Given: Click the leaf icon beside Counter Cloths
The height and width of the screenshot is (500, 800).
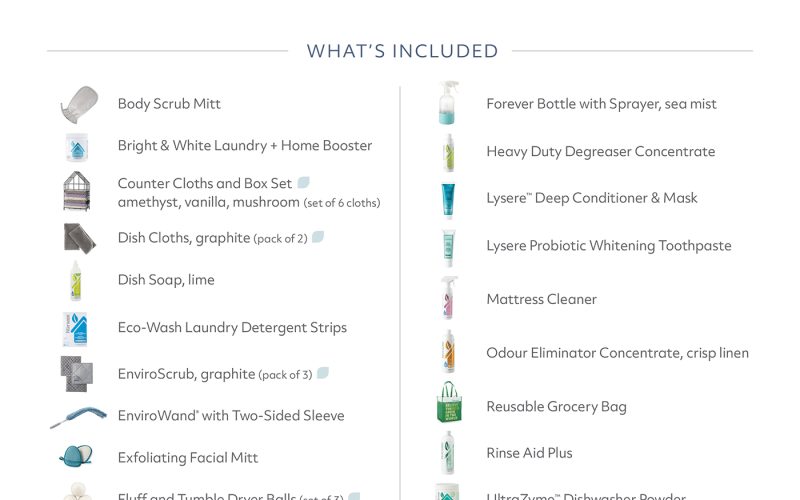Looking at the screenshot, I should 304,183.
